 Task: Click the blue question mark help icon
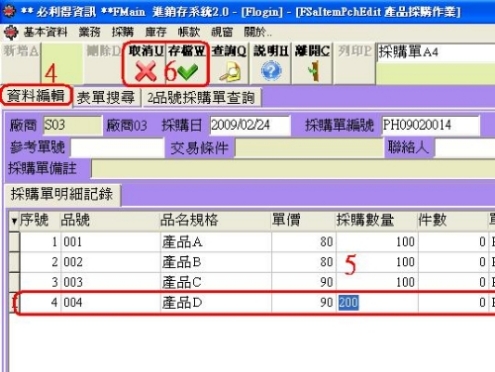coord(271,71)
